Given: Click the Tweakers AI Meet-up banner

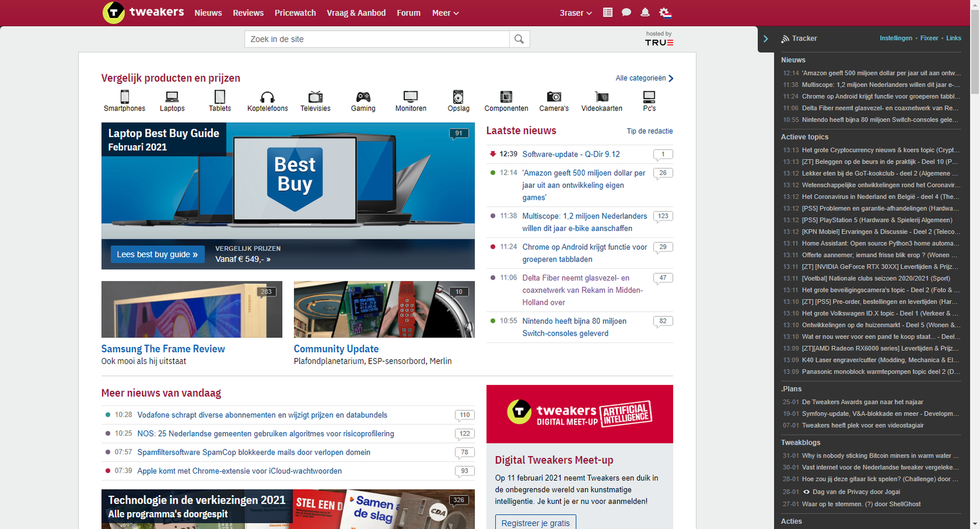Looking at the screenshot, I should point(580,414).
